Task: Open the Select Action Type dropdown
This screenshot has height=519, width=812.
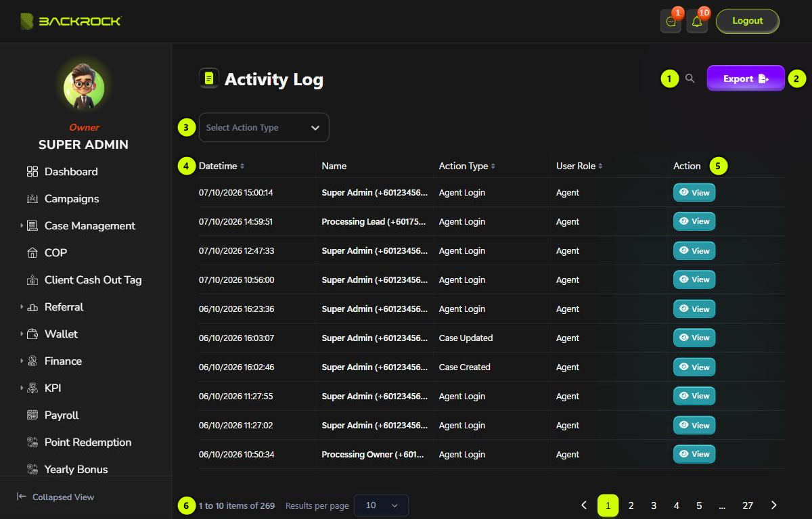Action: 264,127
